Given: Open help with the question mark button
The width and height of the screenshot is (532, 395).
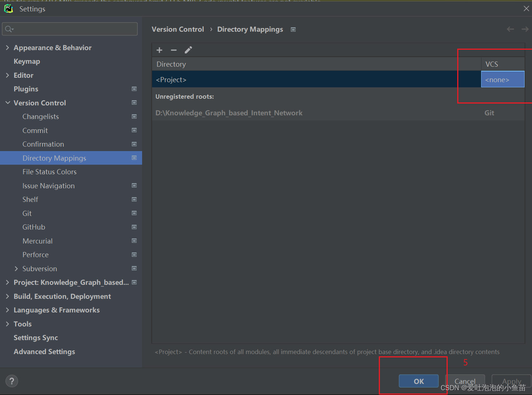Looking at the screenshot, I should tap(12, 381).
